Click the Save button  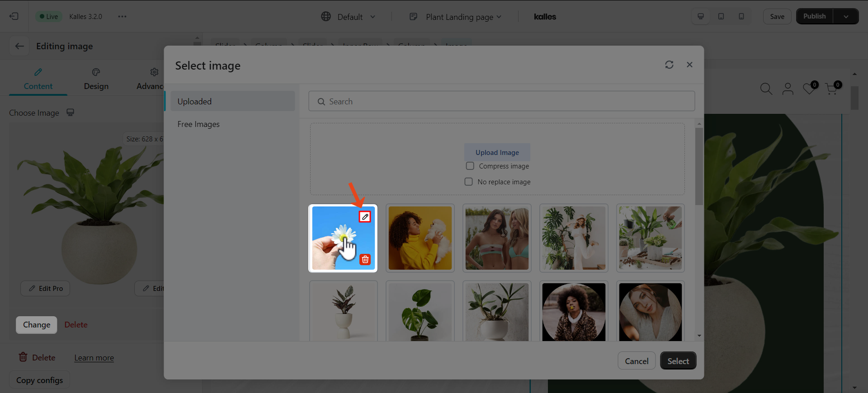(x=777, y=16)
